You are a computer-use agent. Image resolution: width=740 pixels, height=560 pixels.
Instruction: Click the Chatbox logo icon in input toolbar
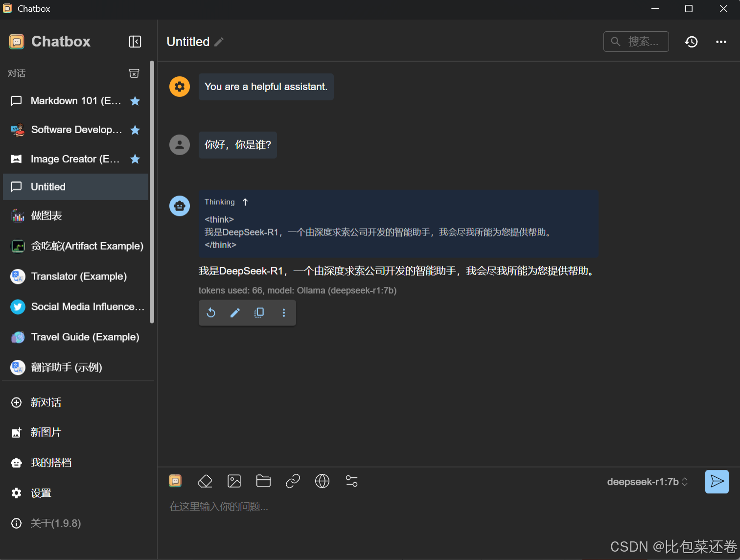coord(175,481)
